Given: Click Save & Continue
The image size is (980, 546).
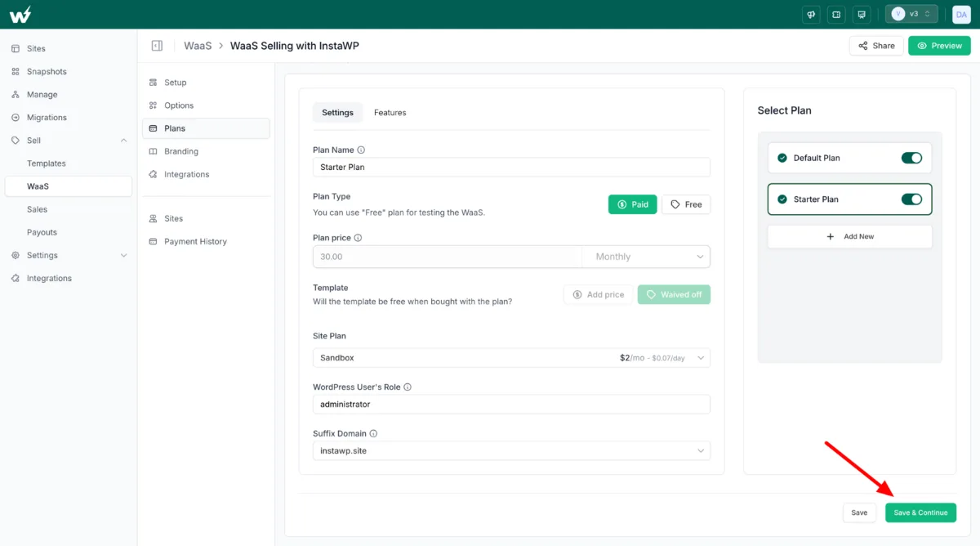Looking at the screenshot, I should point(920,512).
